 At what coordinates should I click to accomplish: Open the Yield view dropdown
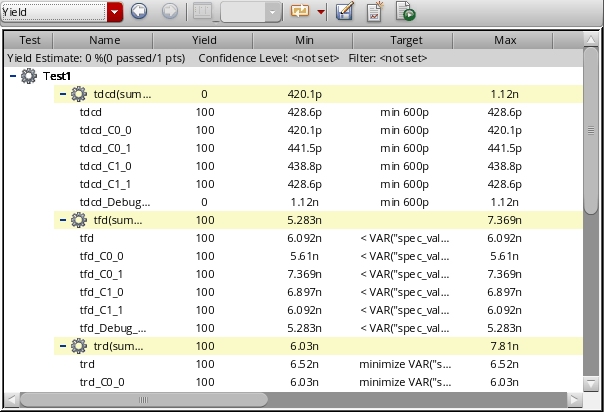[115, 12]
